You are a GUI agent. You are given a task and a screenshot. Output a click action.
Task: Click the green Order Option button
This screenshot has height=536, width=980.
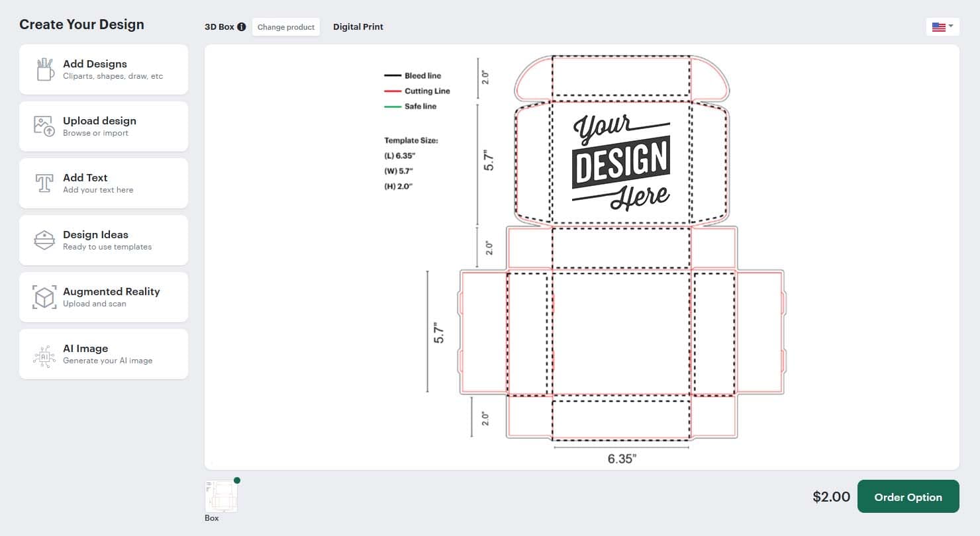pyautogui.click(x=908, y=497)
